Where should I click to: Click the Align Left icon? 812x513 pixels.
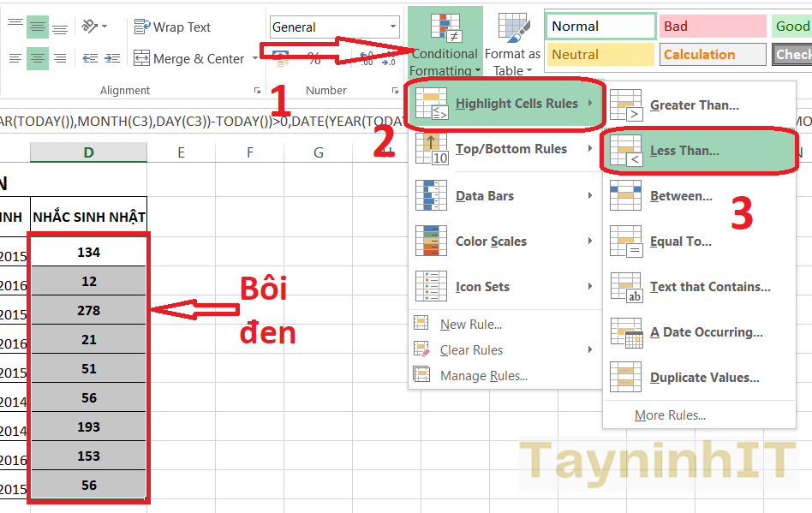click(15, 59)
